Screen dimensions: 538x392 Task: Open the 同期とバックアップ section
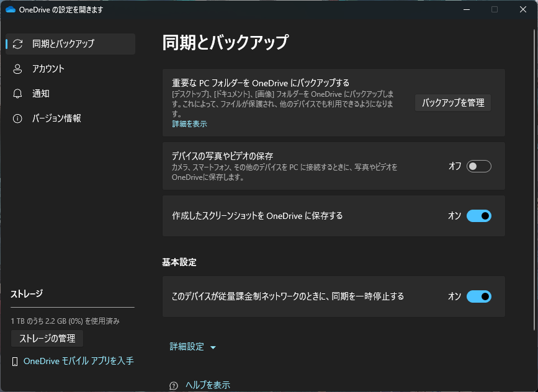(x=70, y=44)
